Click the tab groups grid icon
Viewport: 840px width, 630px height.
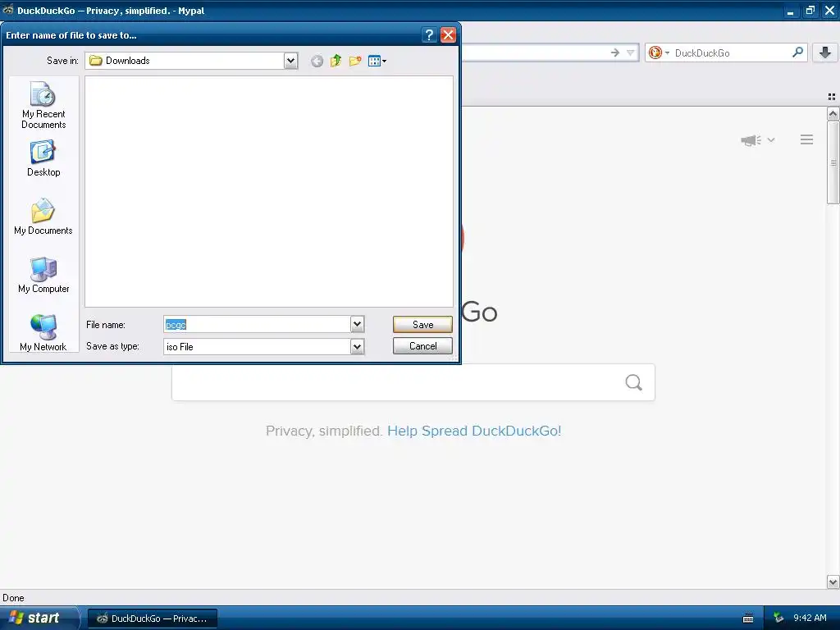click(832, 97)
